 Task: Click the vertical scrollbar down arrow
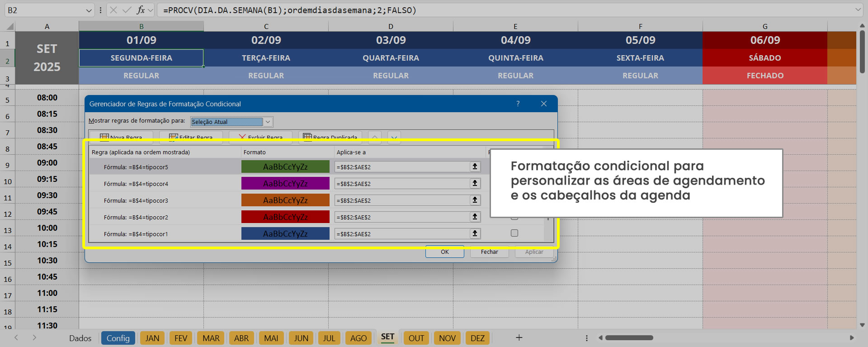click(x=862, y=325)
